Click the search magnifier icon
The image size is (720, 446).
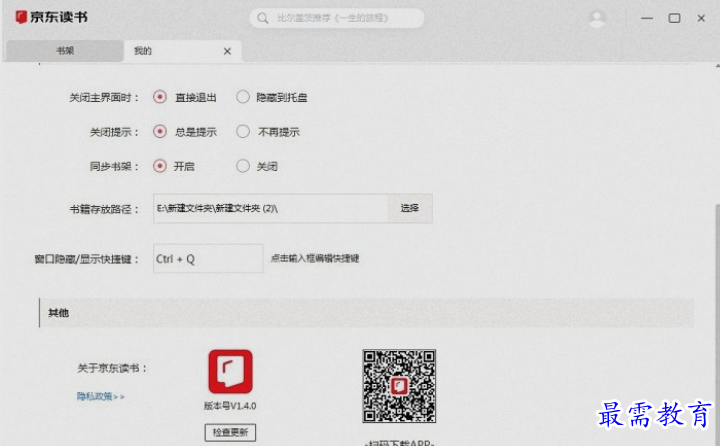pos(263,18)
